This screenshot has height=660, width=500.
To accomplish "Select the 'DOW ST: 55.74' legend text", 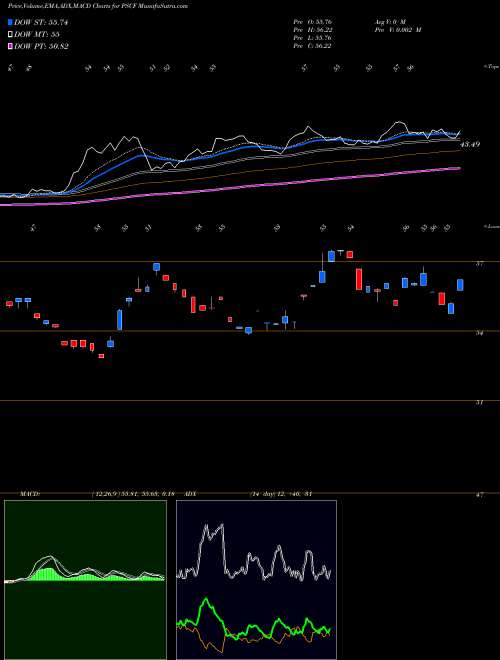I will point(41,22).
